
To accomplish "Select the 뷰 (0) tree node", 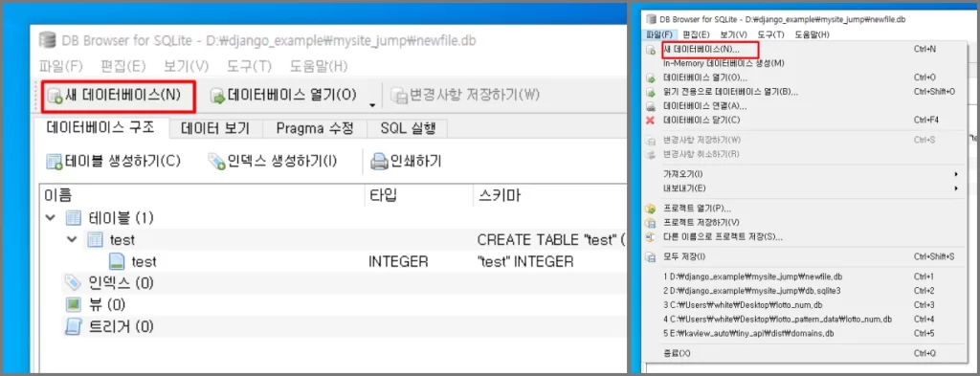I will [107, 305].
